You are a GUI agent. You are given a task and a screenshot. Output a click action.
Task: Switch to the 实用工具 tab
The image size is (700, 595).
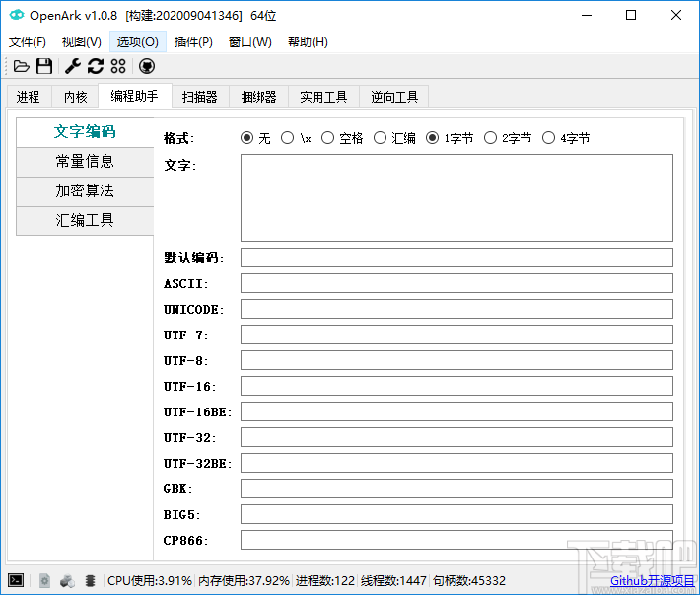point(323,97)
